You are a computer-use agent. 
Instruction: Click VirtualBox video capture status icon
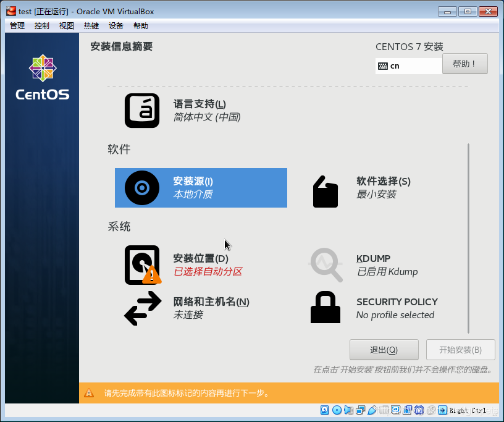(407, 410)
